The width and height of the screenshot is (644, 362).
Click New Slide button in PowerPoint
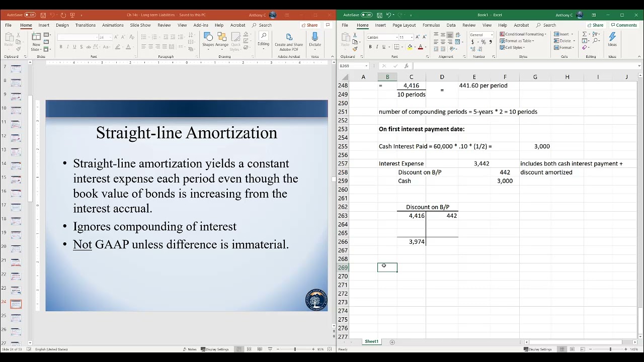coord(36,42)
